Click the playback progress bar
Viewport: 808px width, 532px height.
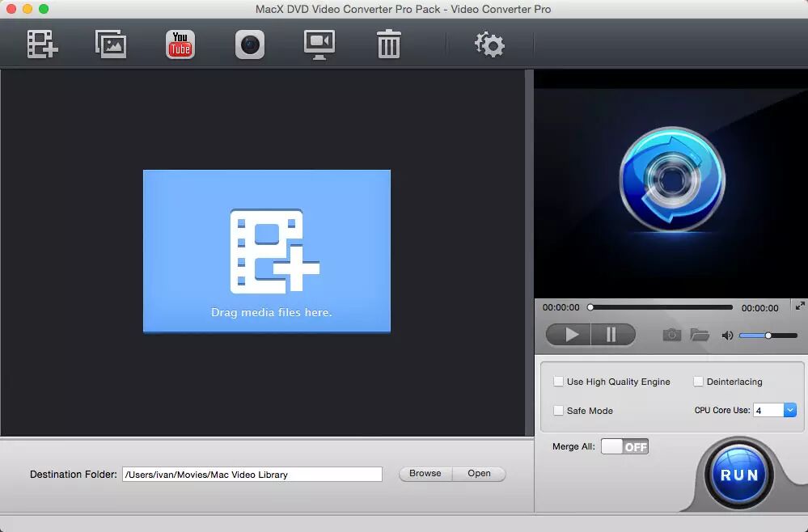pyautogui.click(x=661, y=307)
